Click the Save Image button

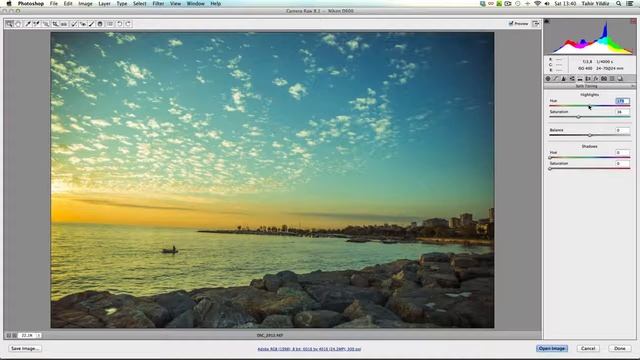coord(25,349)
